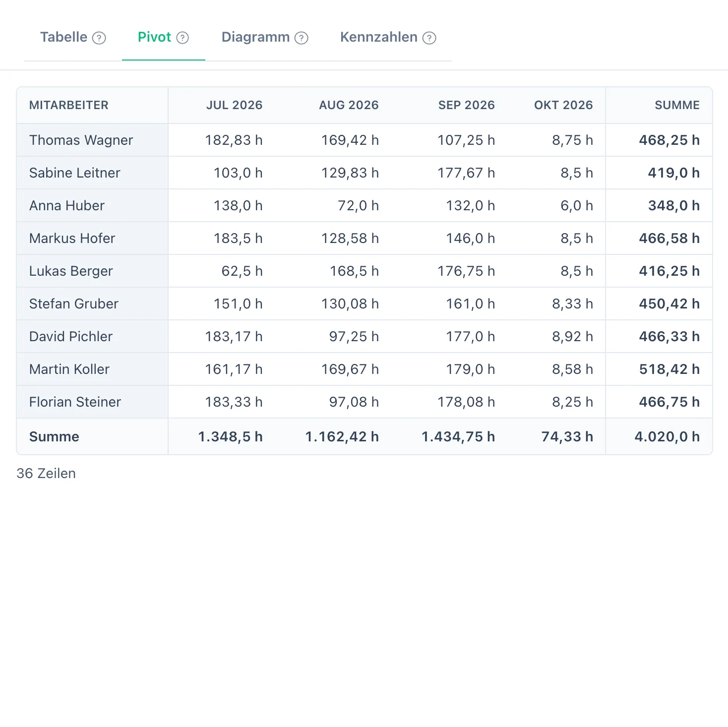The width and height of the screenshot is (728, 727).
Task: Click help icon beside Pivot tab
Action: [182, 38]
